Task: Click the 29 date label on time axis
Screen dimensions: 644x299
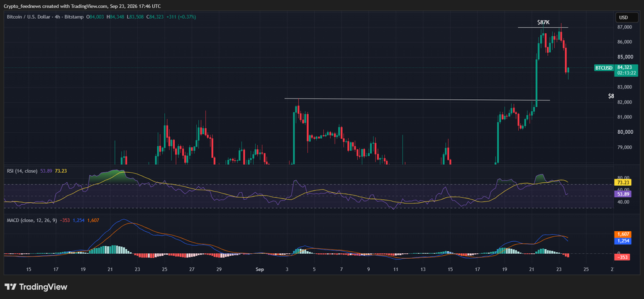Action: pyautogui.click(x=219, y=269)
